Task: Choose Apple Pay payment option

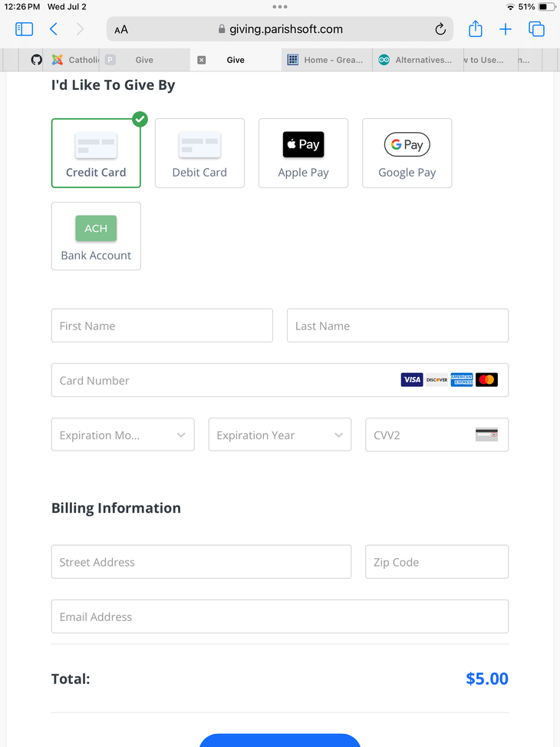Action: point(303,153)
